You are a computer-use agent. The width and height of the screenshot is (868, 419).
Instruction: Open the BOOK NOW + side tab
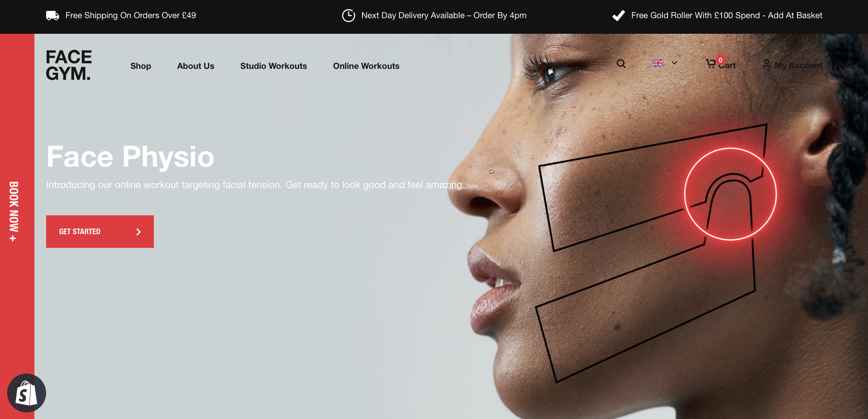(13, 211)
